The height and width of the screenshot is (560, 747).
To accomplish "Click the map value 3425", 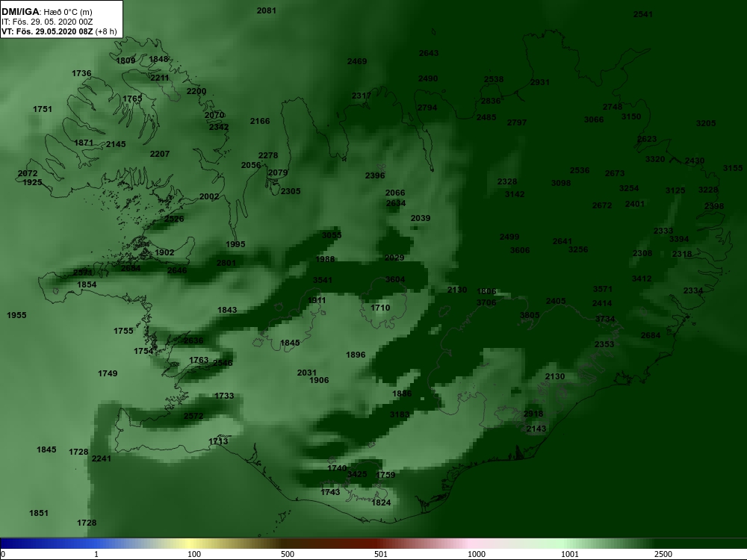I will pyautogui.click(x=357, y=474).
